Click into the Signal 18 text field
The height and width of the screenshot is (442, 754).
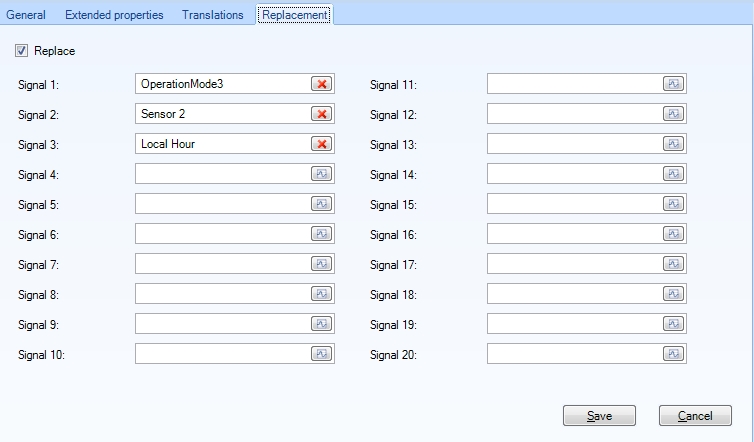[574, 294]
